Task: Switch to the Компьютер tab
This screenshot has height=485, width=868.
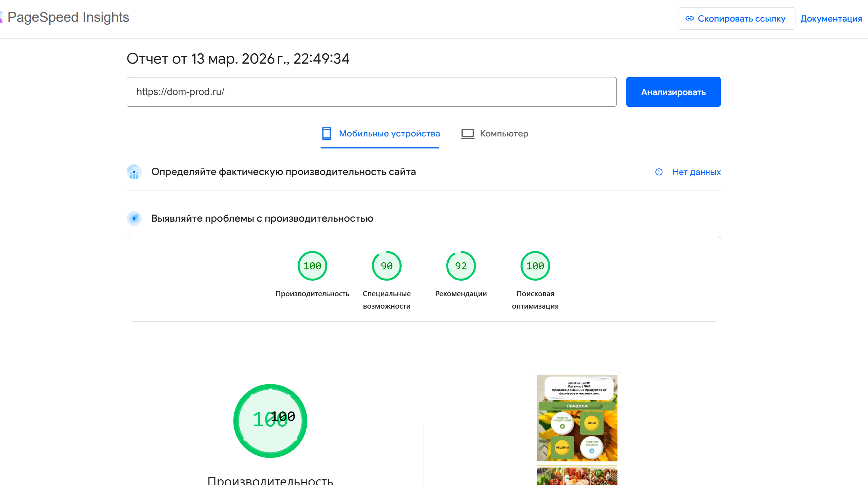Action: pyautogui.click(x=494, y=134)
